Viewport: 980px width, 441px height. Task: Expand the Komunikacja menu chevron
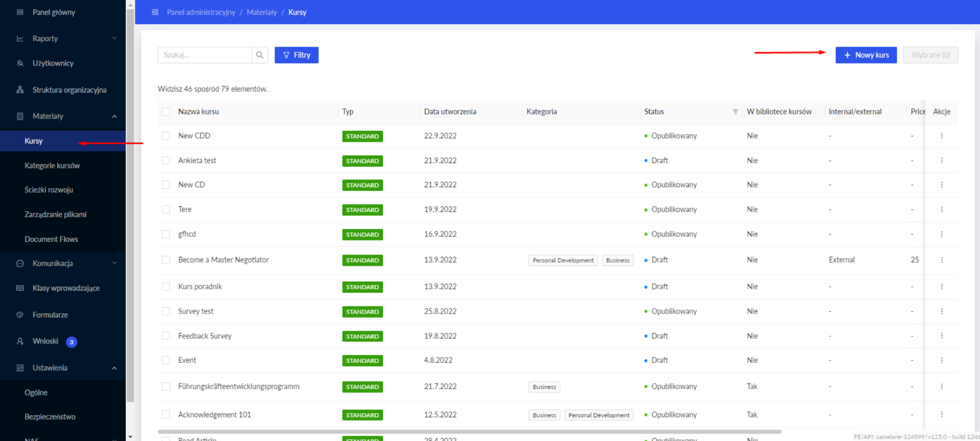tap(114, 263)
